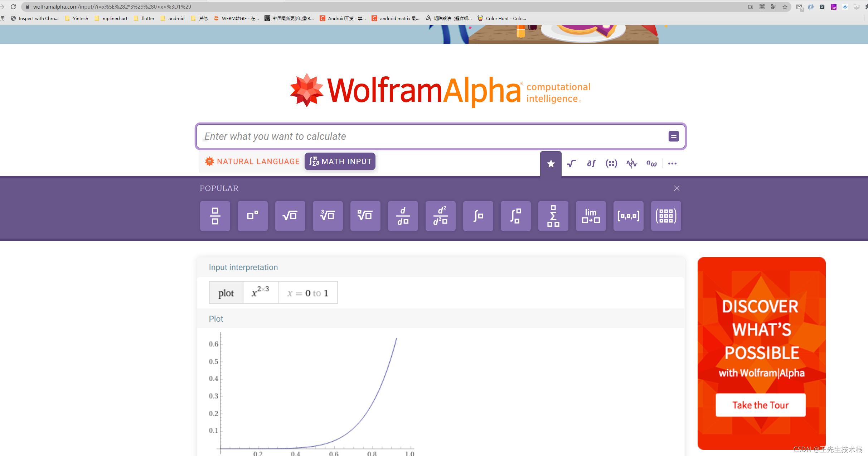Open the Popular starred templates tab
The height and width of the screenshot is (456, 868).
551,164
